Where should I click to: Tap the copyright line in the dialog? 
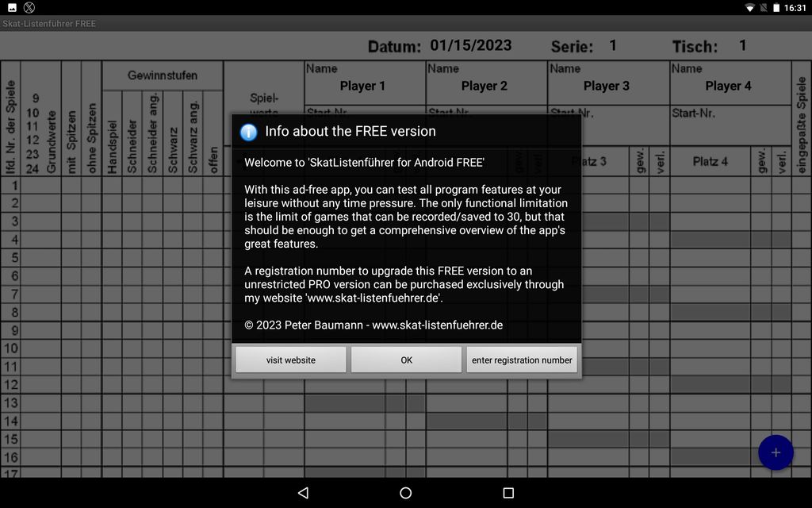click(x=373, y=325)
